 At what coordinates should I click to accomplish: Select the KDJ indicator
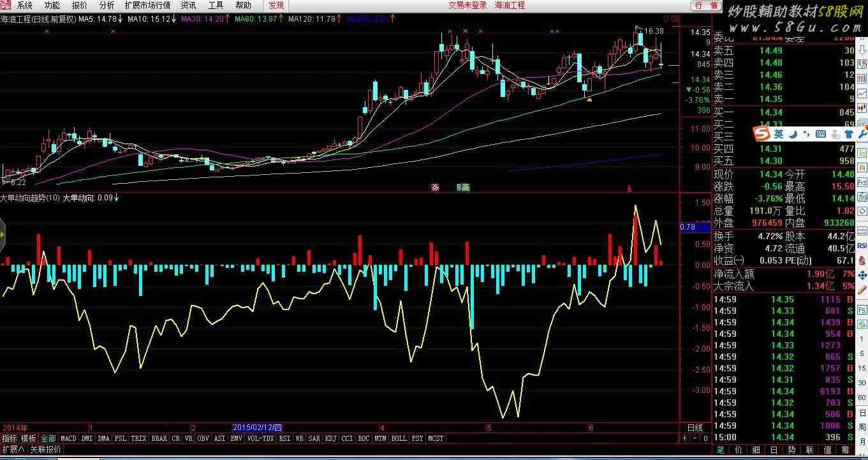pyautogui.click(x=331, y=438)
